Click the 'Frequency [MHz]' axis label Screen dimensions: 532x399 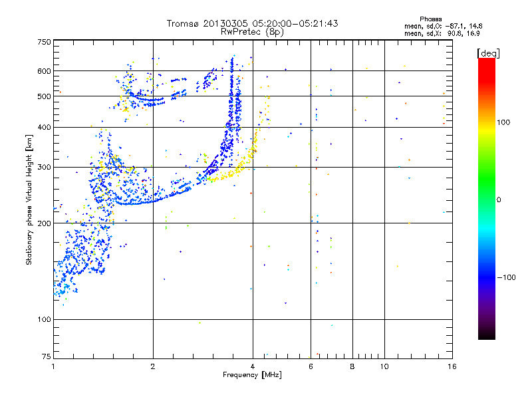(x=252, y=375)
